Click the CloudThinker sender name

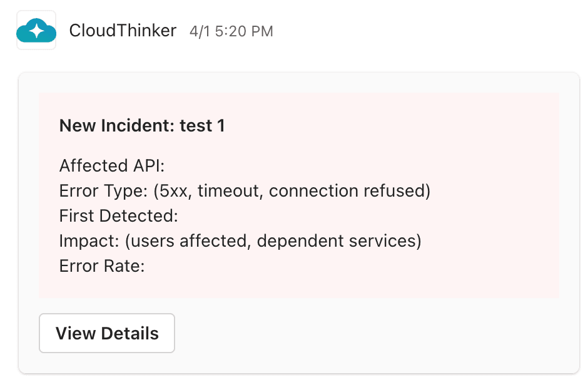123,30
